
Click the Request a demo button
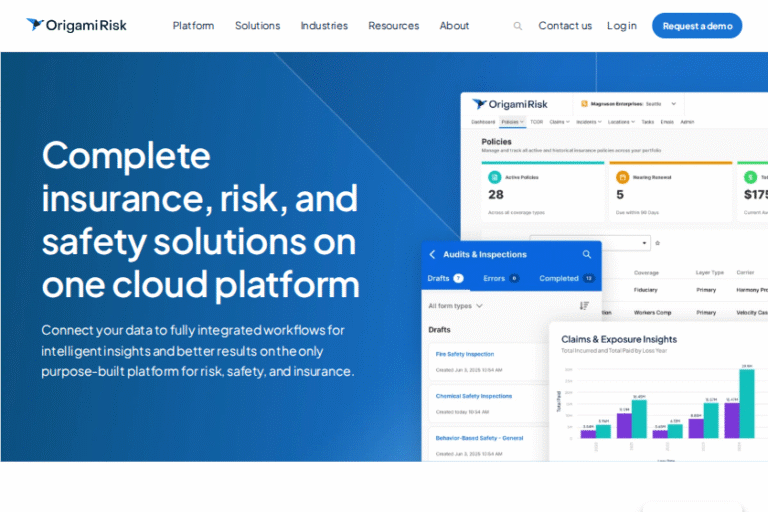pyautogui.click(x=697, y=26)
